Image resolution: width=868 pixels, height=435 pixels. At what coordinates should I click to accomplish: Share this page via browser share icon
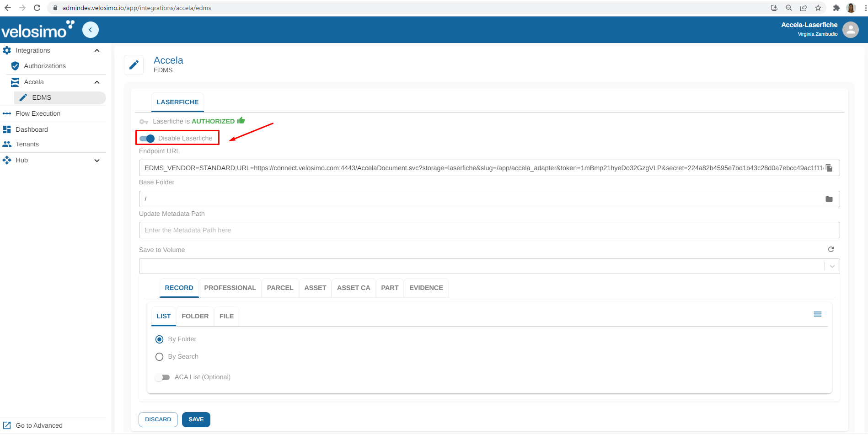click(804, 8)
